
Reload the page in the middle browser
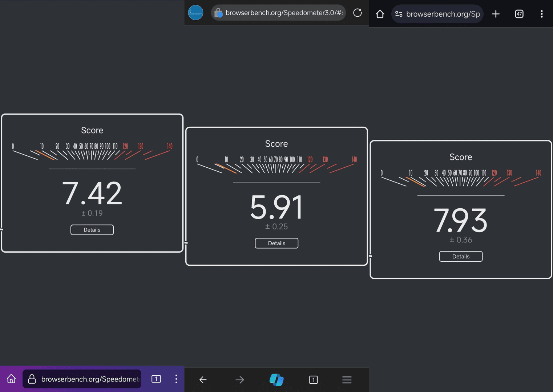pyautogui.click(x=358, y=13)
